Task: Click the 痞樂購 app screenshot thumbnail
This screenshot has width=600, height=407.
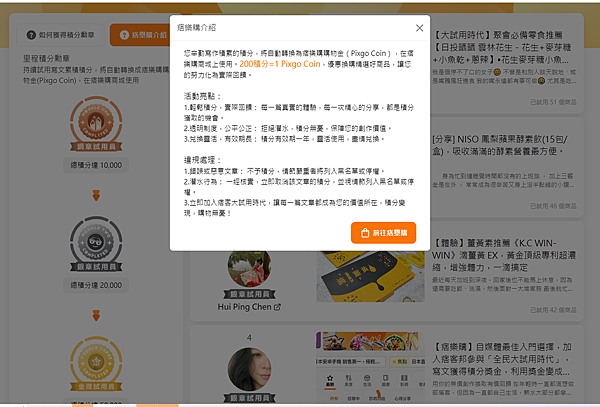Action: pos(370,366)
